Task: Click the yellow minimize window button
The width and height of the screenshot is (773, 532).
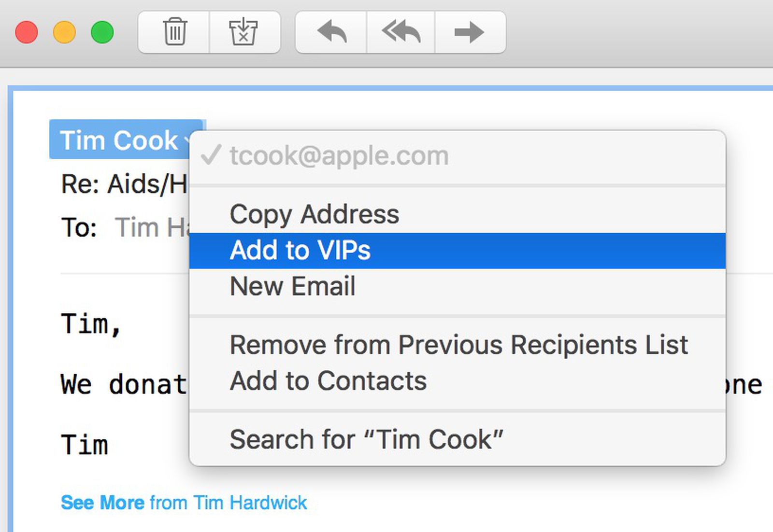Action: 64,32
